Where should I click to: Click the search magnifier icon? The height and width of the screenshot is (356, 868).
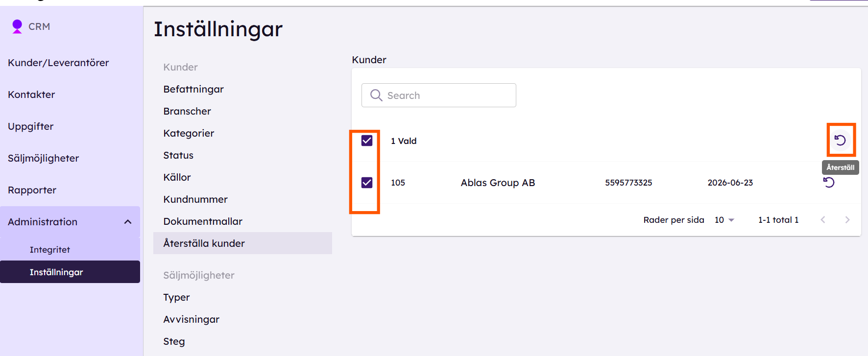[x=376, y=95]
